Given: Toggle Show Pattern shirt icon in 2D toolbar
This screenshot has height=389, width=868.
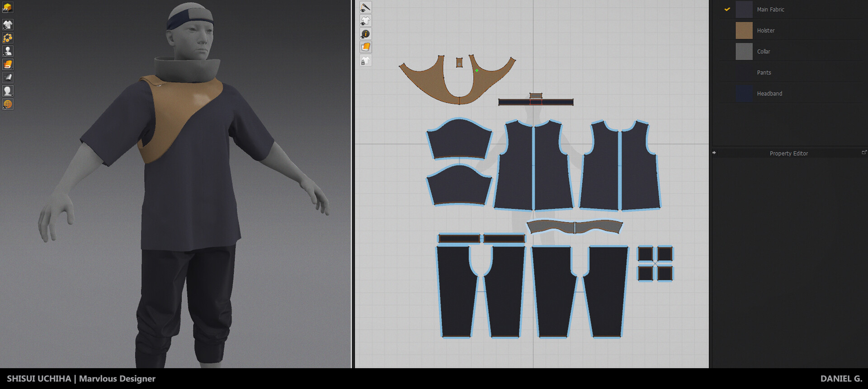Looking at the screenshot, I should pyautogui.click(x=365, y=21).
